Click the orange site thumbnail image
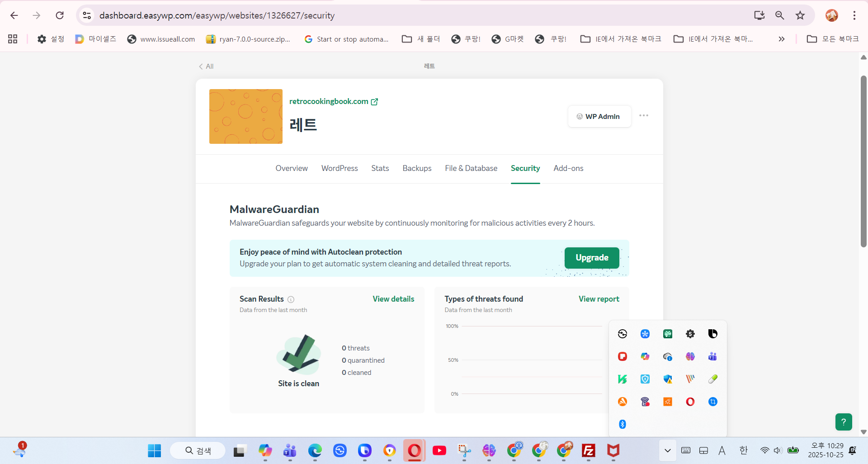Viewport: 868px width, 464px height. tap(246, 117)
